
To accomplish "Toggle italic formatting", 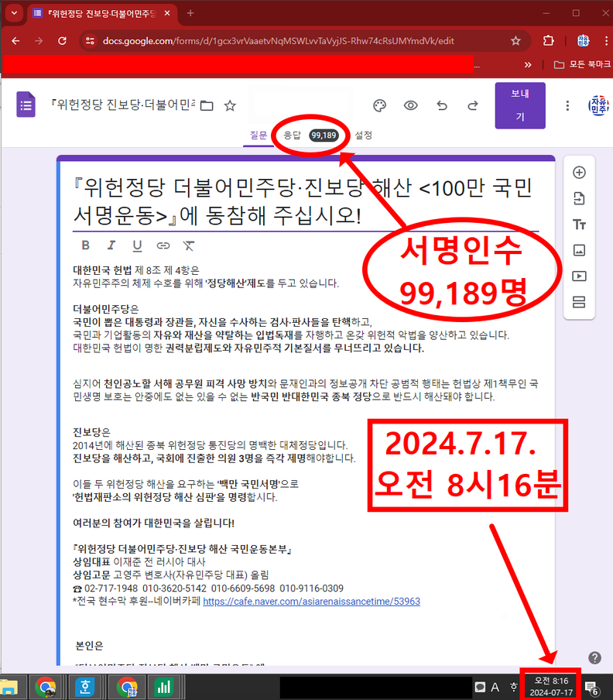I will (x=111, y=245).
